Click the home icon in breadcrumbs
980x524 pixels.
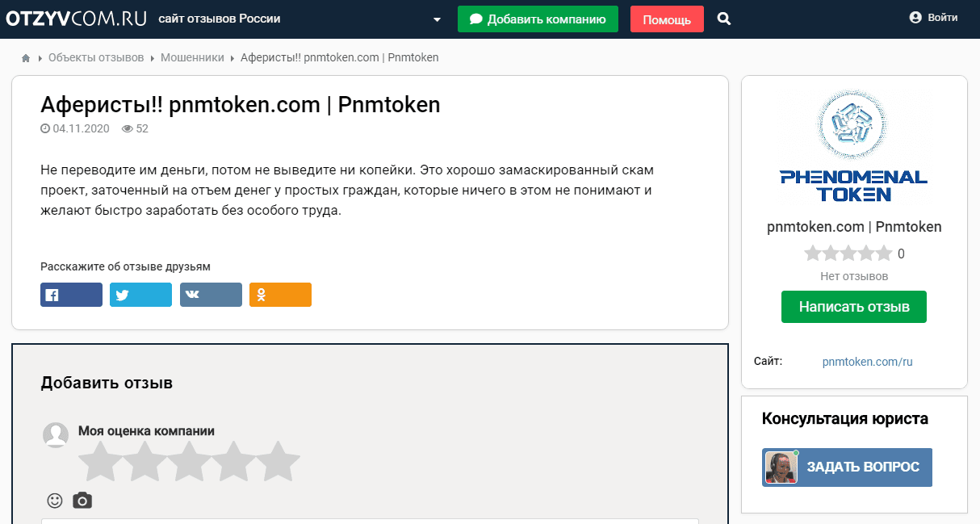[x=26, y=58]
